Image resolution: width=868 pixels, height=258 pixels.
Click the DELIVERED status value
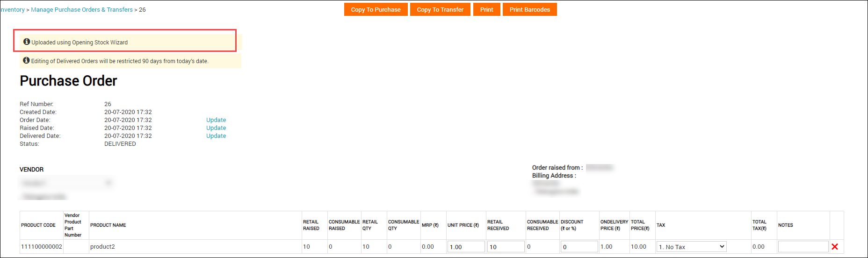pos(120,144)
